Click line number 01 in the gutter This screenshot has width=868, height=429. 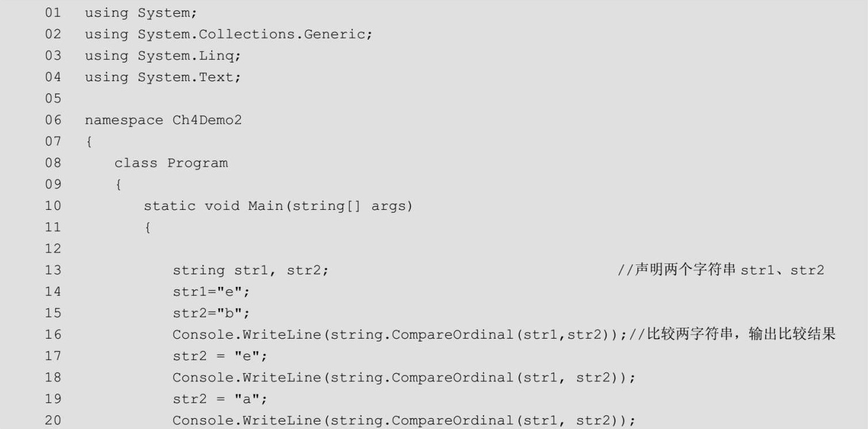tap(52, 13)
